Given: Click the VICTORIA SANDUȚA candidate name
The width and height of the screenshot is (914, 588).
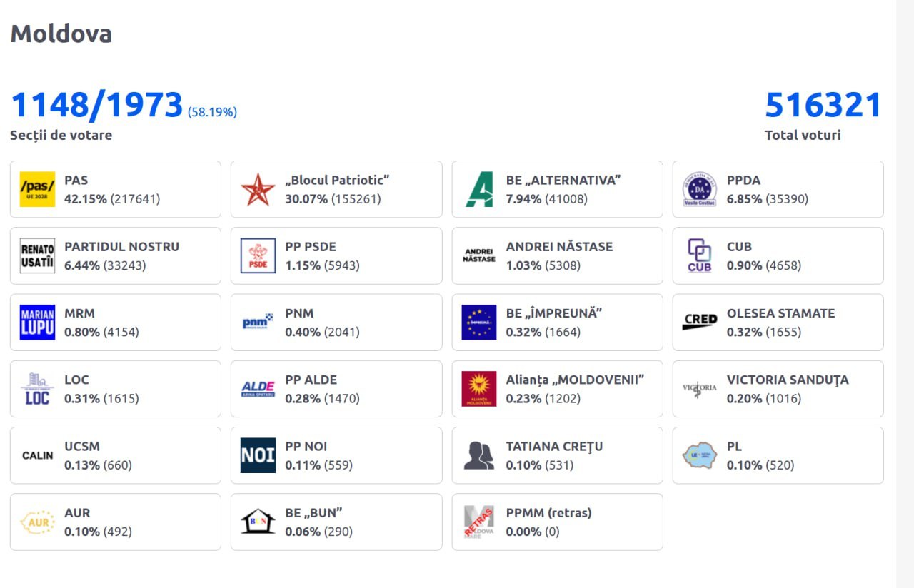Looking at the screenshot, I should (788, 380).
